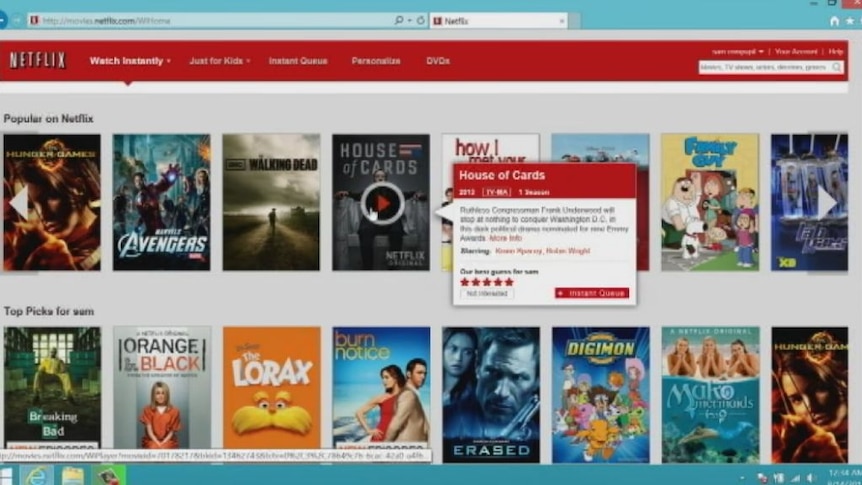The image size is (862, 485).
Task: Click the Netflix logo in header
Action: [x=37, y=60]
